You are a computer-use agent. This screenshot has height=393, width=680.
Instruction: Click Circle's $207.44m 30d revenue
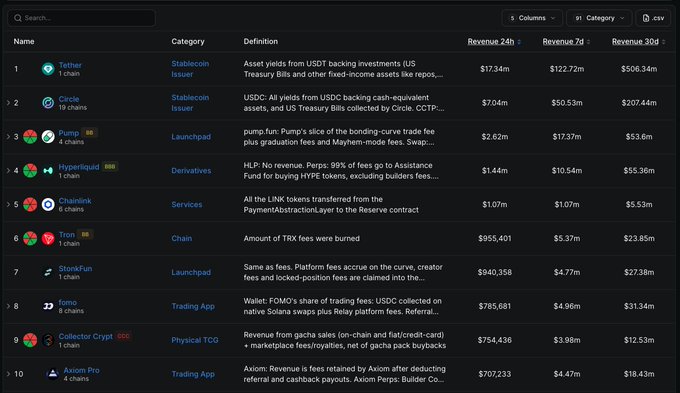pyautogui.click(x=639, y=103)
